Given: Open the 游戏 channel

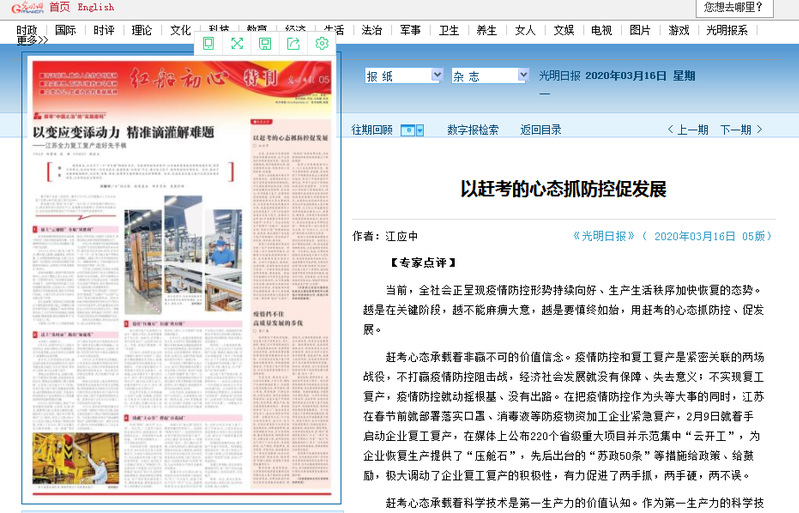Looking at the screenshot, I should (679, 30).
